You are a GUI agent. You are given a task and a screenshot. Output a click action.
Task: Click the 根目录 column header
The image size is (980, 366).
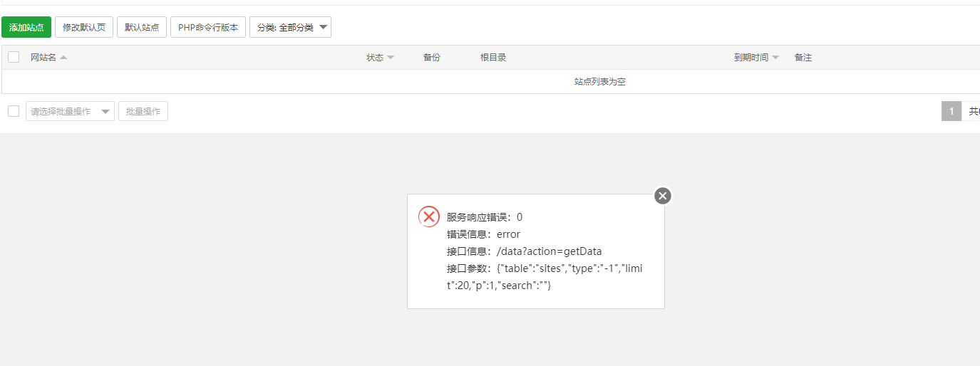(x=493, y=58)
